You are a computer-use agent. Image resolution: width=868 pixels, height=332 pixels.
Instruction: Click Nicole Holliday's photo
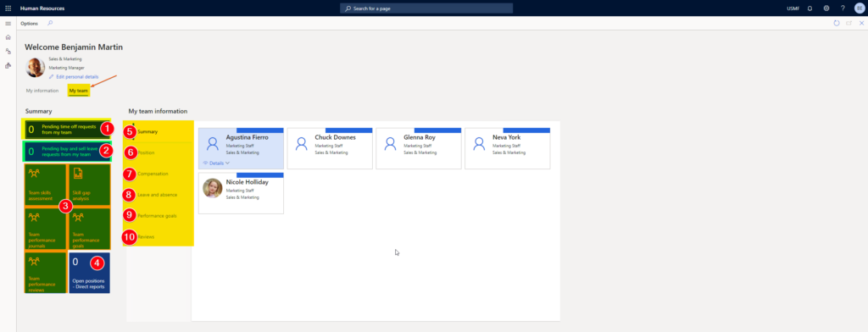tap(213, 188)
